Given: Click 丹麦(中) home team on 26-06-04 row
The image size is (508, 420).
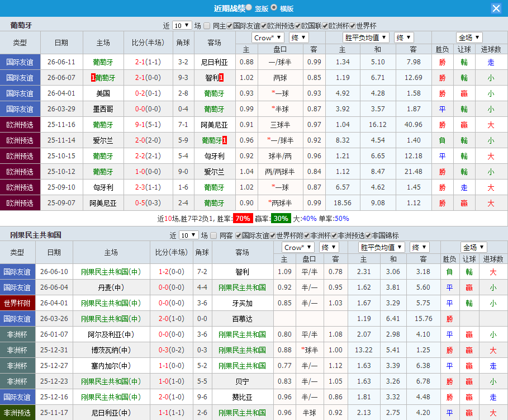Looking at the screenshot, I should point(111,287).
